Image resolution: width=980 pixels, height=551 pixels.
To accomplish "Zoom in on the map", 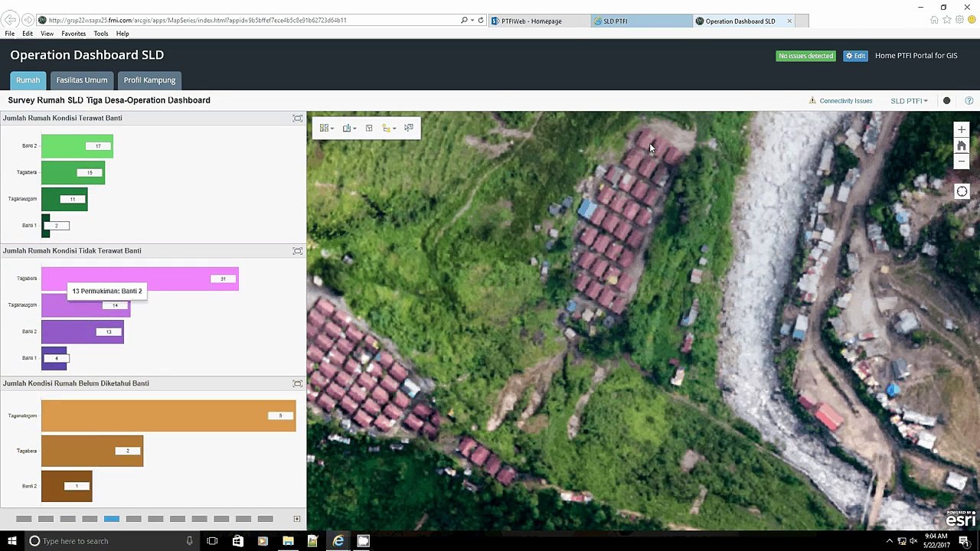I will coord(962,130).
